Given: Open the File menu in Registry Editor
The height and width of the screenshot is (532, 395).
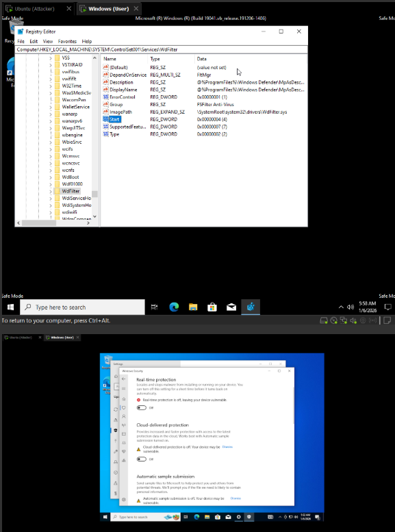Looking at the screenshot, I should (21, 41).
